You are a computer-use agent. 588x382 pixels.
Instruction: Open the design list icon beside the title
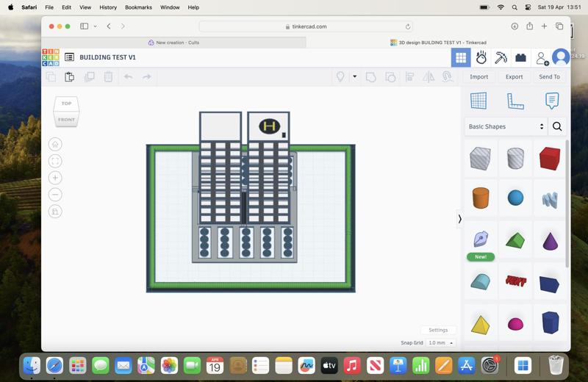[x=69, y=57]
